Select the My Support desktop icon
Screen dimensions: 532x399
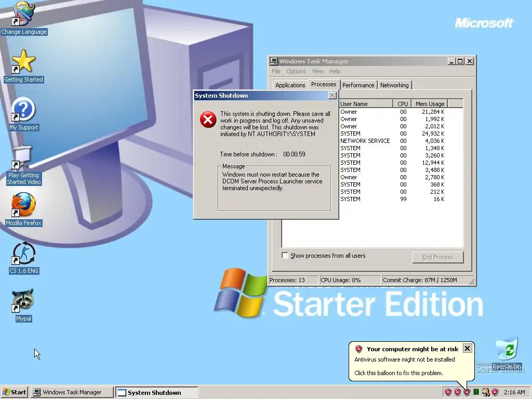point(23,114)
